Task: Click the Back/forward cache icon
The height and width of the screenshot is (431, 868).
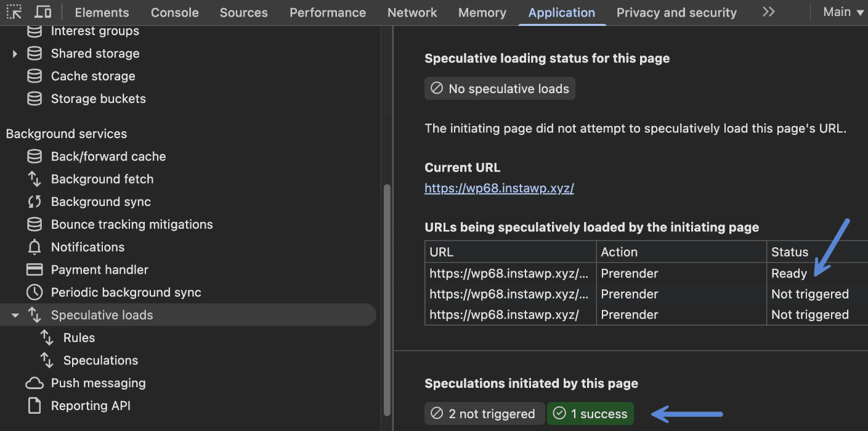Action: (x=34, y=156)
